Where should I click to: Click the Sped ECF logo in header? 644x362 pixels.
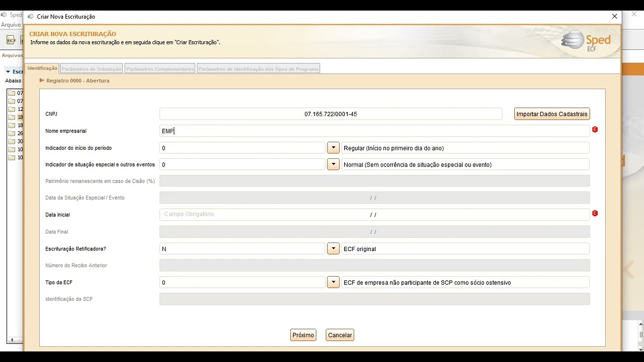pyautogui.click(x=586, y=41)
